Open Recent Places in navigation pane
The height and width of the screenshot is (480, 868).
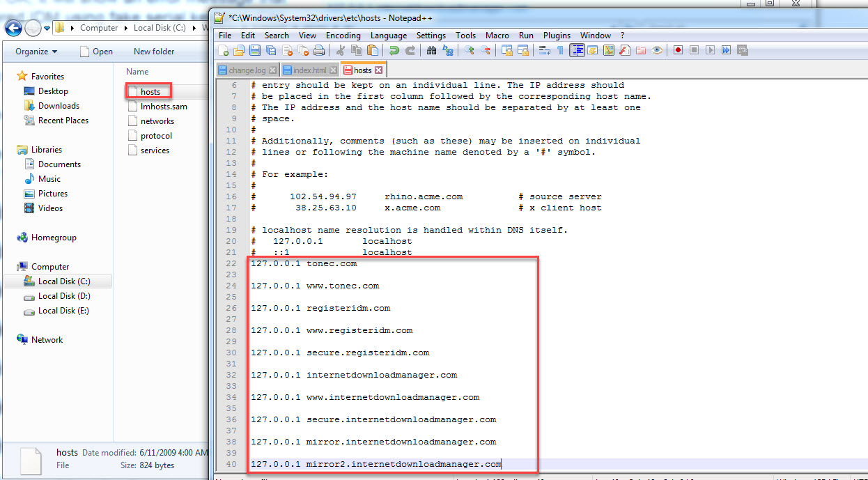pyautogui.click(x=56, y=121)
